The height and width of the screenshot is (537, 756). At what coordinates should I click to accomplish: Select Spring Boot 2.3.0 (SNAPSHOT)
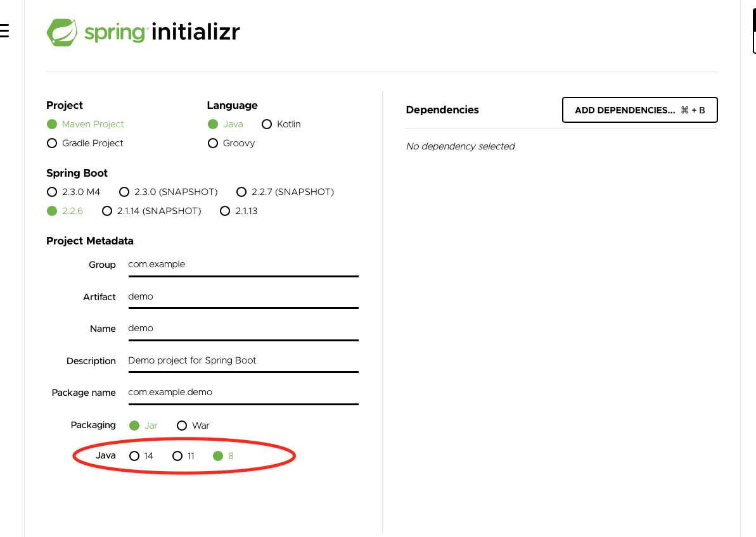click(x=124, y=192)
